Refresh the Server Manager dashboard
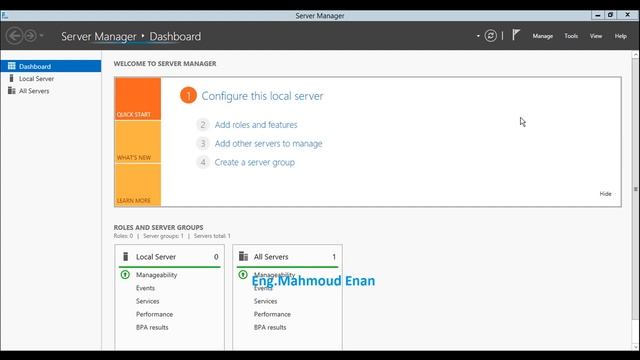640x360 pixels. [491, 36]
